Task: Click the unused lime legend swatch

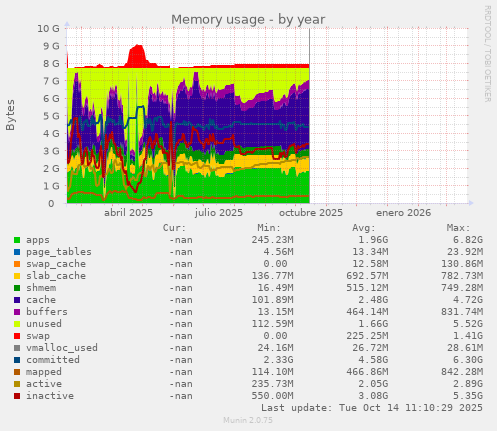Action: (17, 324)
